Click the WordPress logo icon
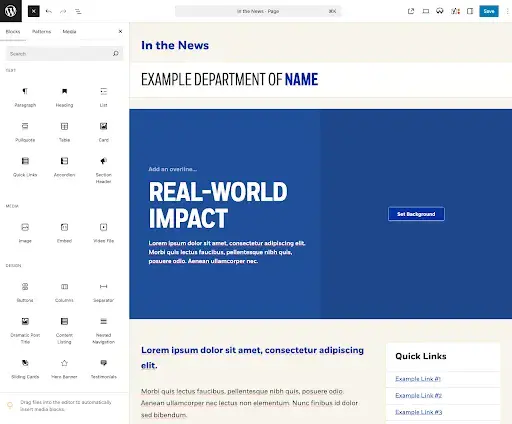The height and width of the screenshot is (424, 512). 11,11
